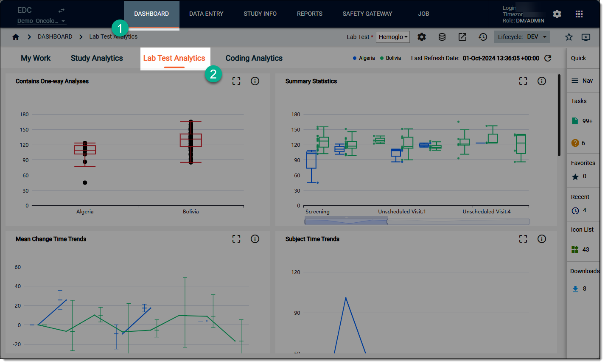Screen dimensions: 605x364
Task: Click the database icon in toolbar
Action: point(442,37)
